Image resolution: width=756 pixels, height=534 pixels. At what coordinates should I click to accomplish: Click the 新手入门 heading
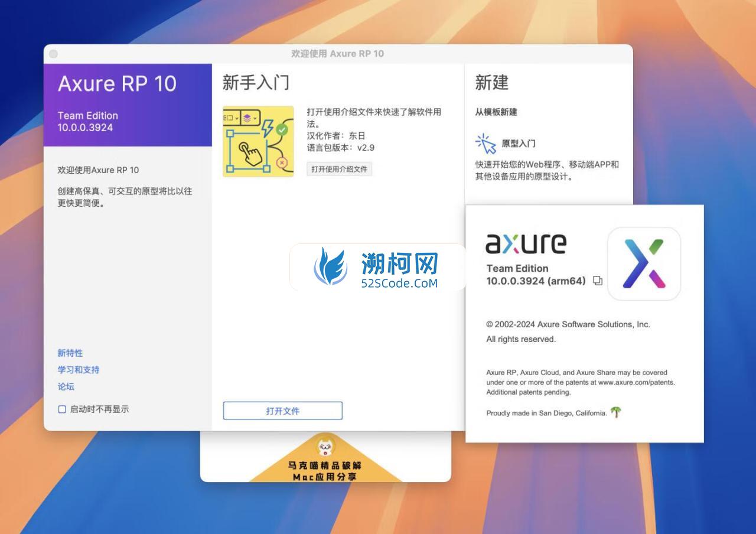pos(256,82)
